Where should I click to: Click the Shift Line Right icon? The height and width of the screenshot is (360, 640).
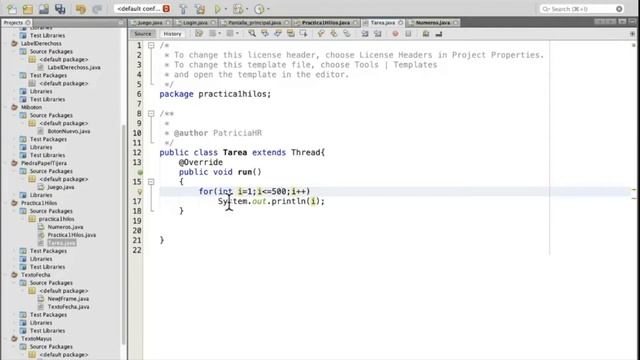(x=378, y=34)
